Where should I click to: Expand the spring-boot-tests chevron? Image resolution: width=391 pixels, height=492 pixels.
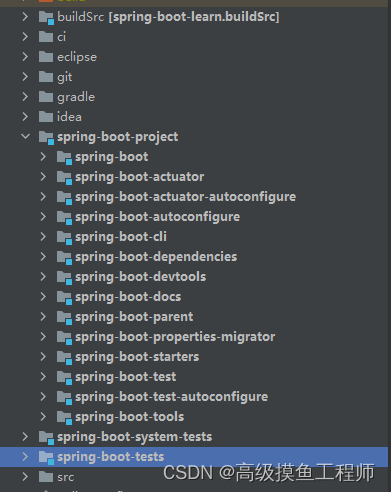point(25,457)
